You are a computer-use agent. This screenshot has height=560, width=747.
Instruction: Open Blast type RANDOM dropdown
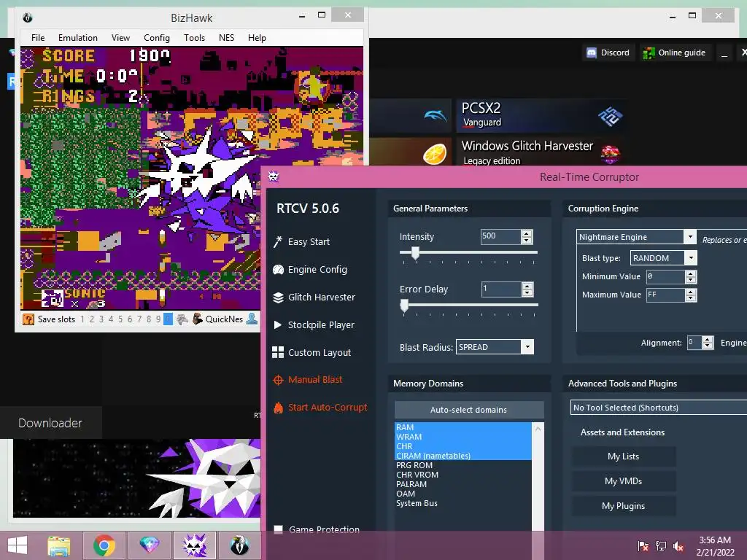691,258
